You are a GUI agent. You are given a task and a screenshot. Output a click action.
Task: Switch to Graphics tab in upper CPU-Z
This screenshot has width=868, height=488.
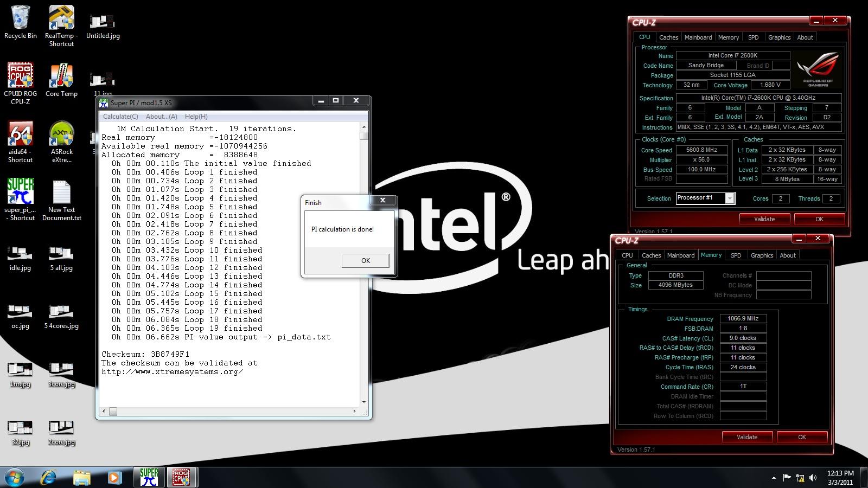pyautogui.click(x=779, y=37)
